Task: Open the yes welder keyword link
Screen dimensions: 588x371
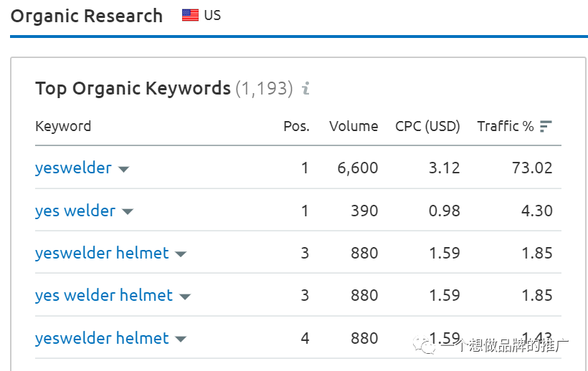Action: click(75, 211)
